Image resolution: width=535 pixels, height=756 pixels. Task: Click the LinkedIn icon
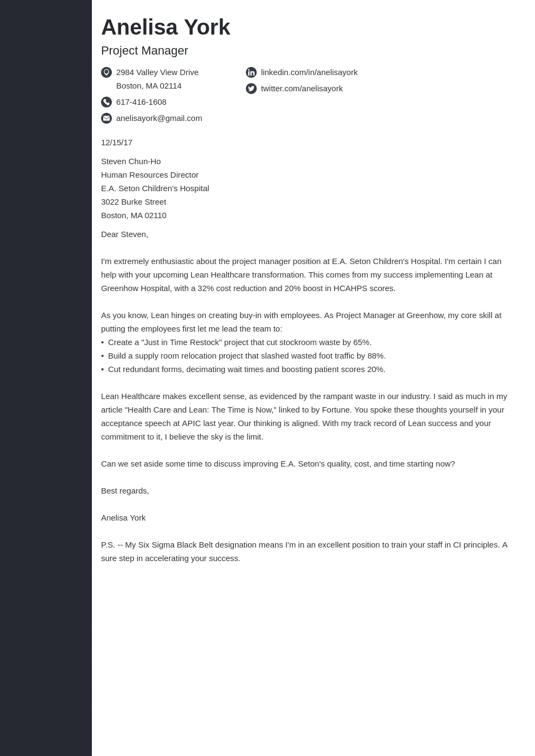251,72
